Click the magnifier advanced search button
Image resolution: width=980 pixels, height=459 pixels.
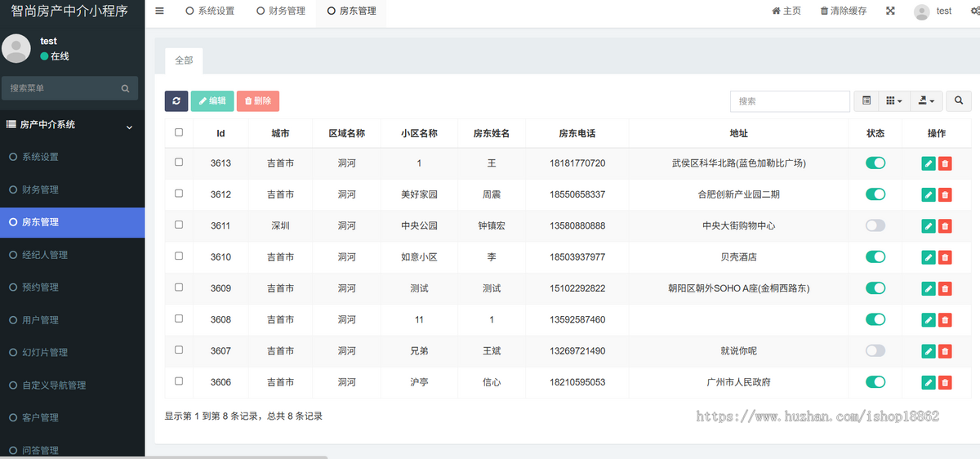(x=959, y=101)
